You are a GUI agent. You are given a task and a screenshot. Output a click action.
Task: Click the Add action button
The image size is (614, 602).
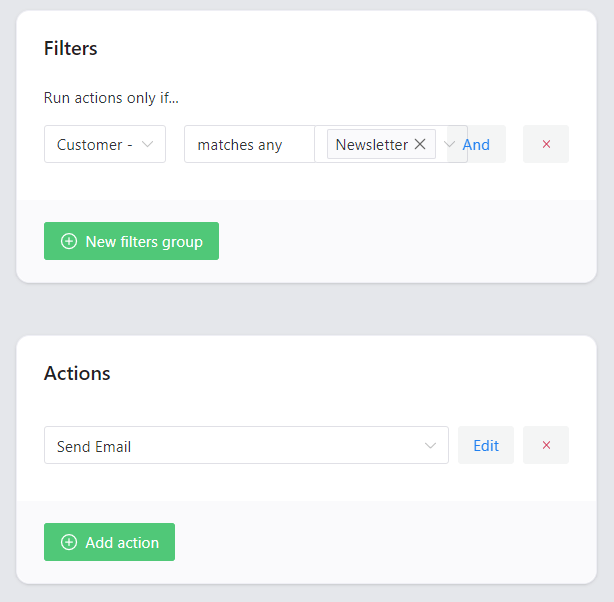pyautogui.click(x=109, y=542)
